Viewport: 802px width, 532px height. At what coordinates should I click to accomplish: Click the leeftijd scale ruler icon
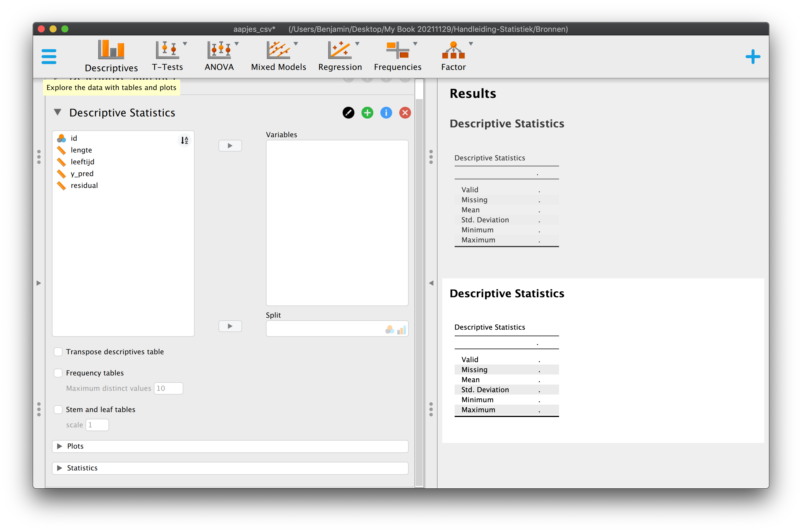click(61, 162)
